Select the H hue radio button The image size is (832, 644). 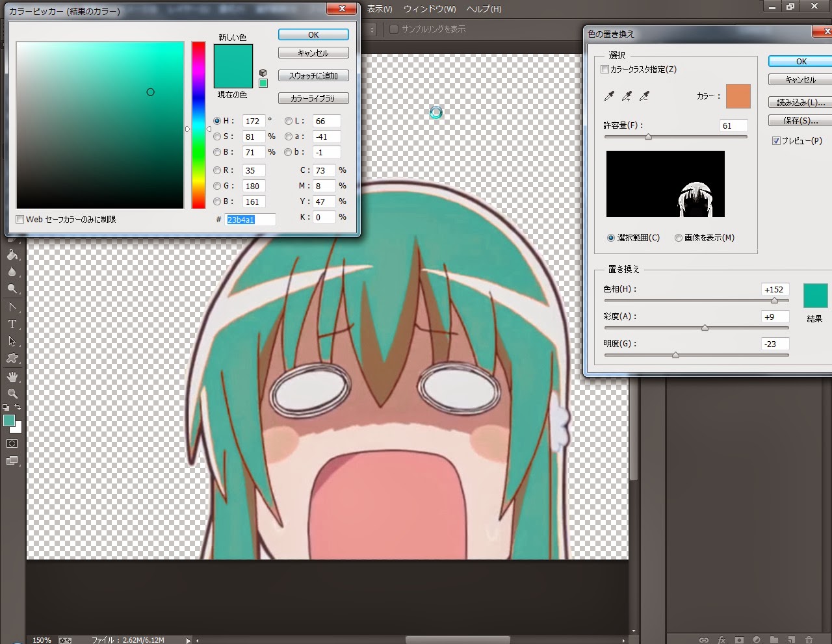coord(217,121)
